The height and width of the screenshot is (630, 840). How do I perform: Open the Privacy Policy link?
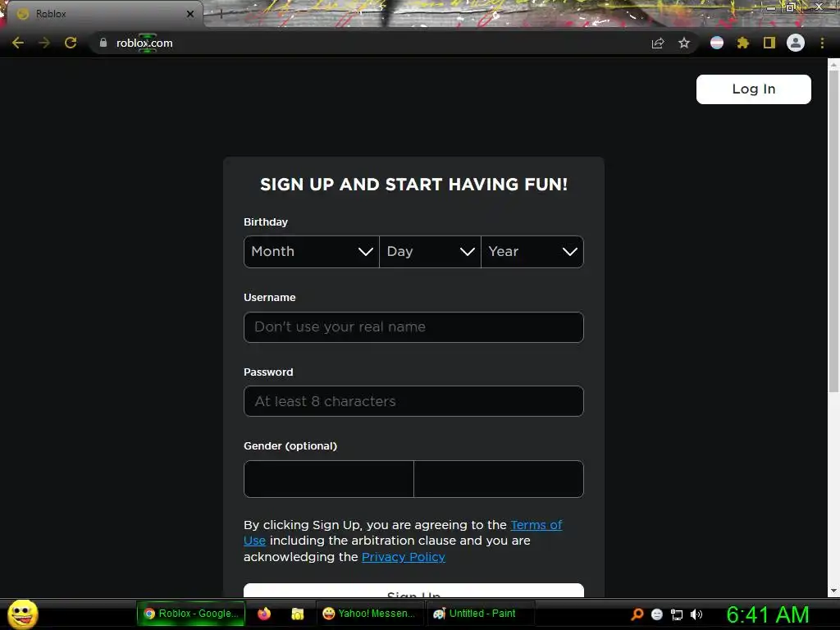(x=404, y=557)
